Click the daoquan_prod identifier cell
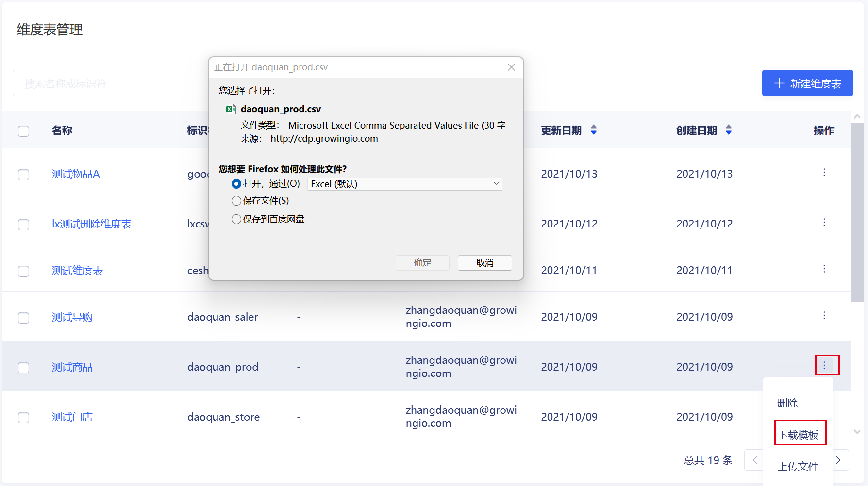This screenshot has width=868, height=486. 223,367
